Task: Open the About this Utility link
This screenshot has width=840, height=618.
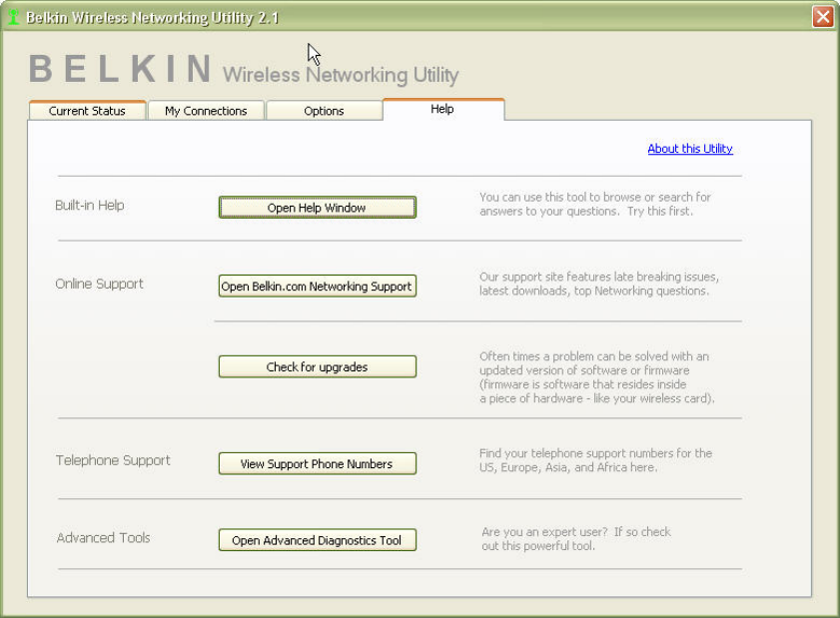Action: (690, 149)
